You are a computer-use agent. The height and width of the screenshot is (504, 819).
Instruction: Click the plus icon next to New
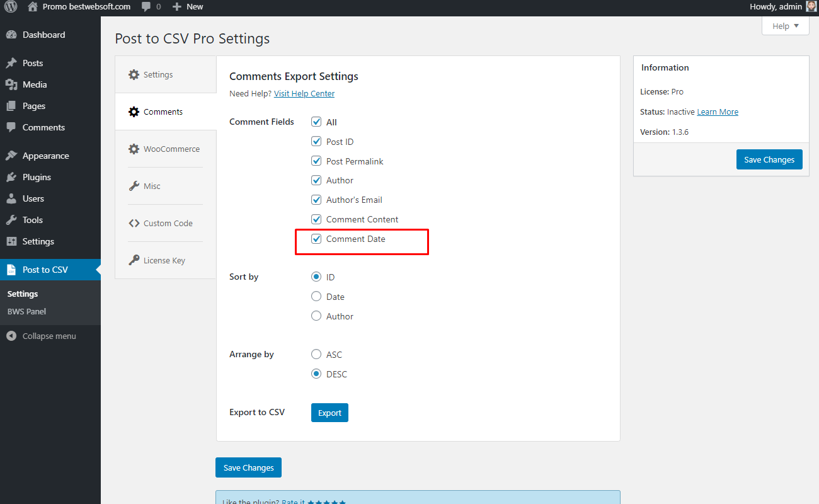177,7
